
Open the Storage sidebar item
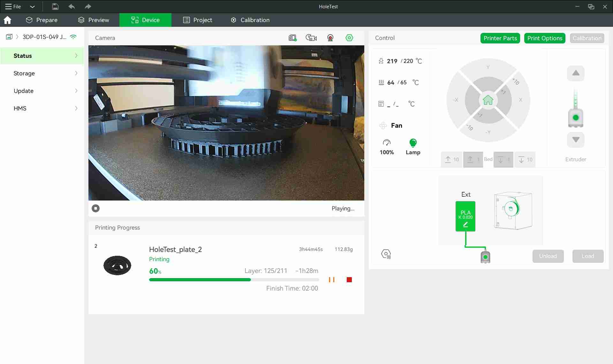pyautogui.click(x=42, y=73)
